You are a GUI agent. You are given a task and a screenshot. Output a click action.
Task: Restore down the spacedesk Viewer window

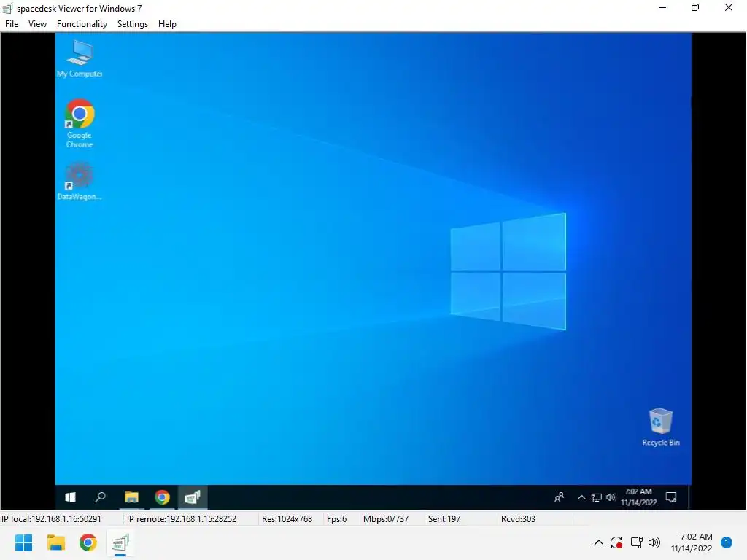(695, 8)
